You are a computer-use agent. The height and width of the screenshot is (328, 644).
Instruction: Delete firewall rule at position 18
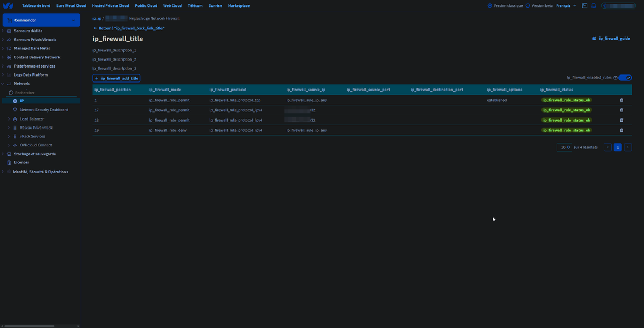point(621,120)
